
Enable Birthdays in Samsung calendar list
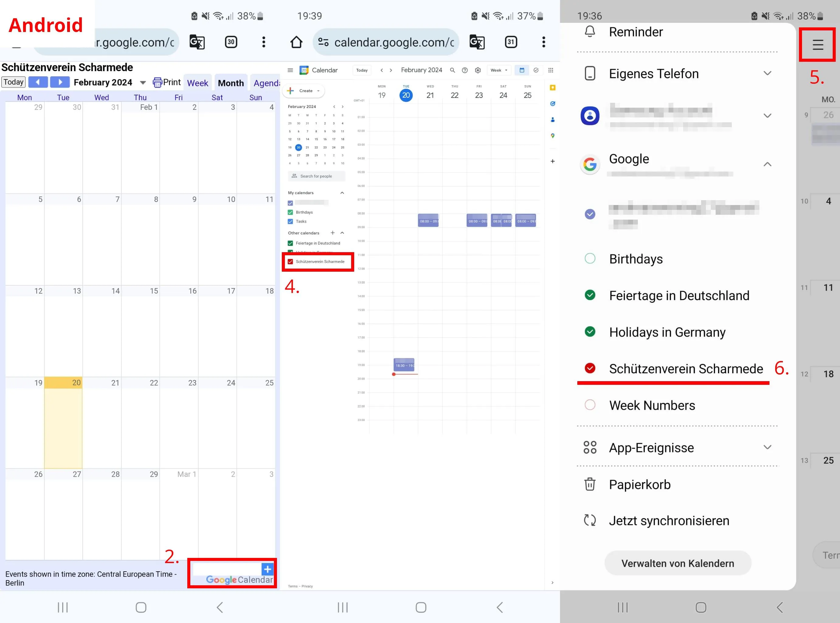tap(590, 258)
